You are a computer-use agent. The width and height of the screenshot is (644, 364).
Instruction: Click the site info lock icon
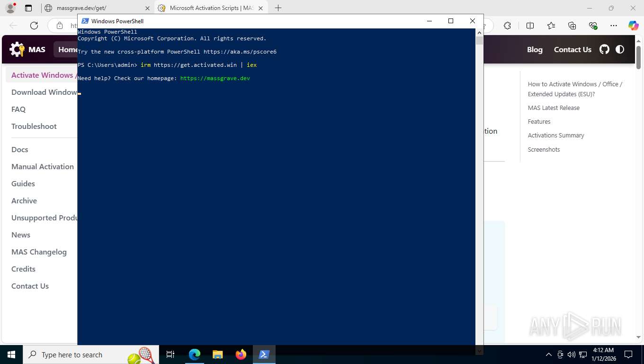pos(59,26)
